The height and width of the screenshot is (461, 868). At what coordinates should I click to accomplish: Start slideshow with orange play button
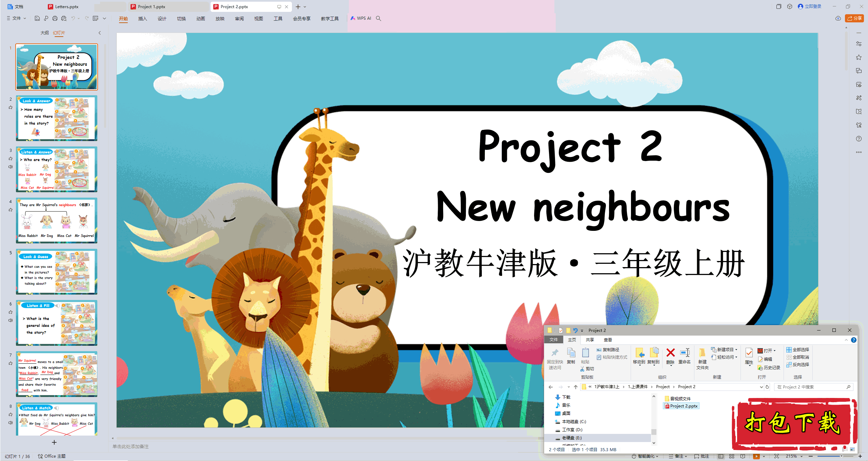click(756, 456)
